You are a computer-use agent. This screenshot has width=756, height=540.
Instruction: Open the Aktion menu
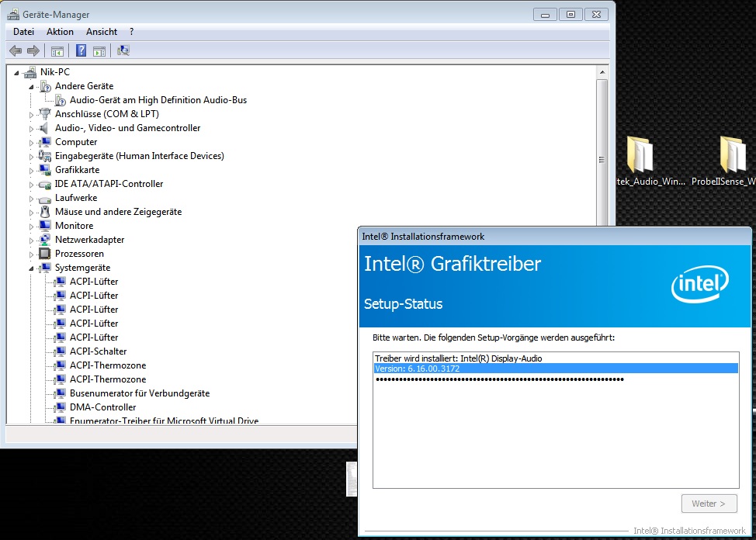pyautogui.click(x=60, y=32)
